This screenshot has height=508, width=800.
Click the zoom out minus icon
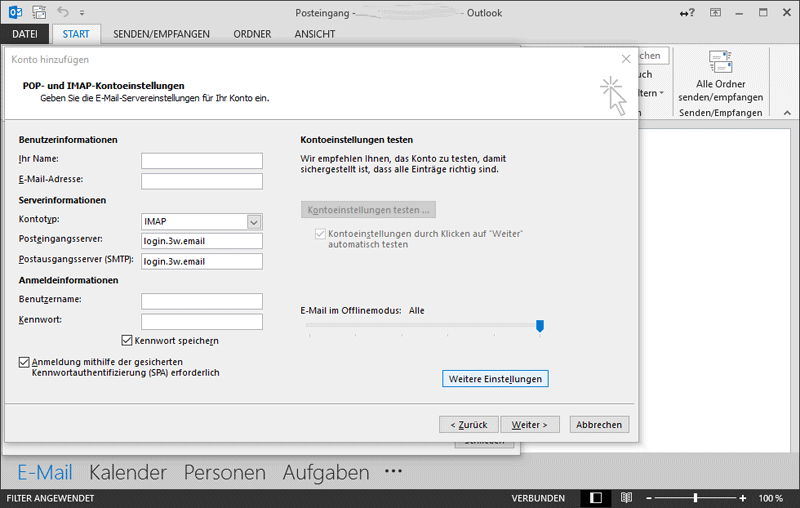click(x=651, y=497)
